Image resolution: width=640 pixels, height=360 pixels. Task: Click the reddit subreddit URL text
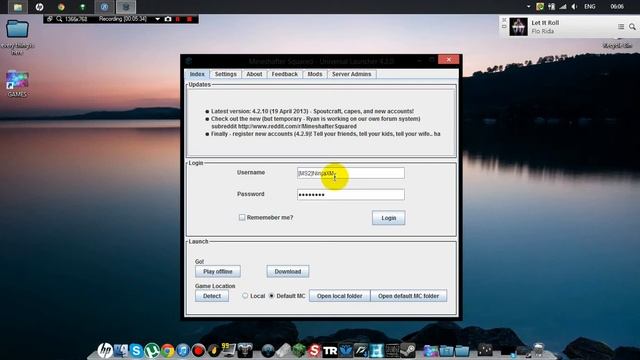tap(297, 126)
